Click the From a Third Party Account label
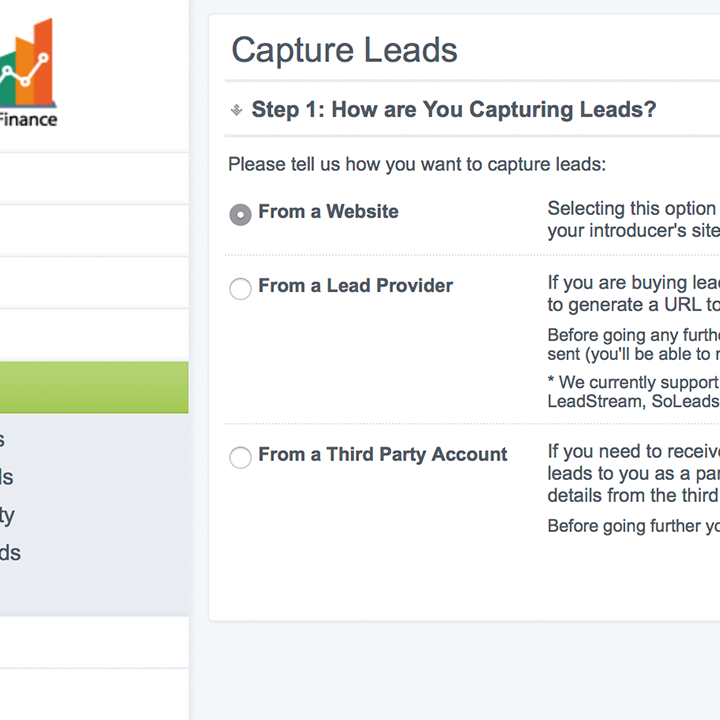The height and width of the screenshot is (720, 720). pyautogui.click(x=382, y=455)
